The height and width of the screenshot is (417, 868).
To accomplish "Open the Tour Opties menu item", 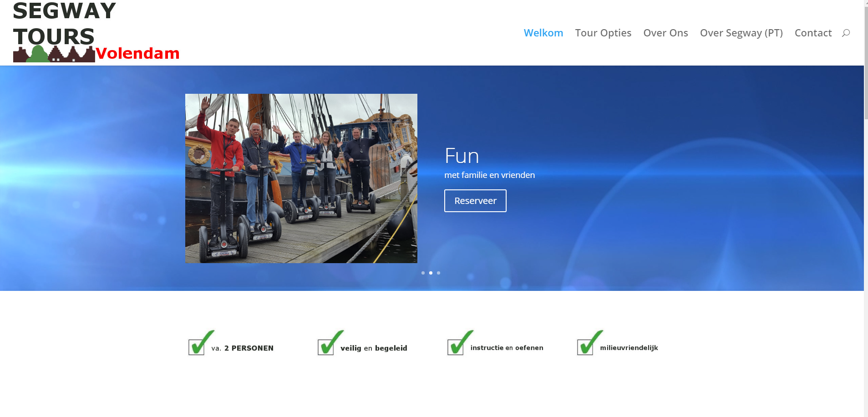I will pyautogui.click(x=603, y=33).
